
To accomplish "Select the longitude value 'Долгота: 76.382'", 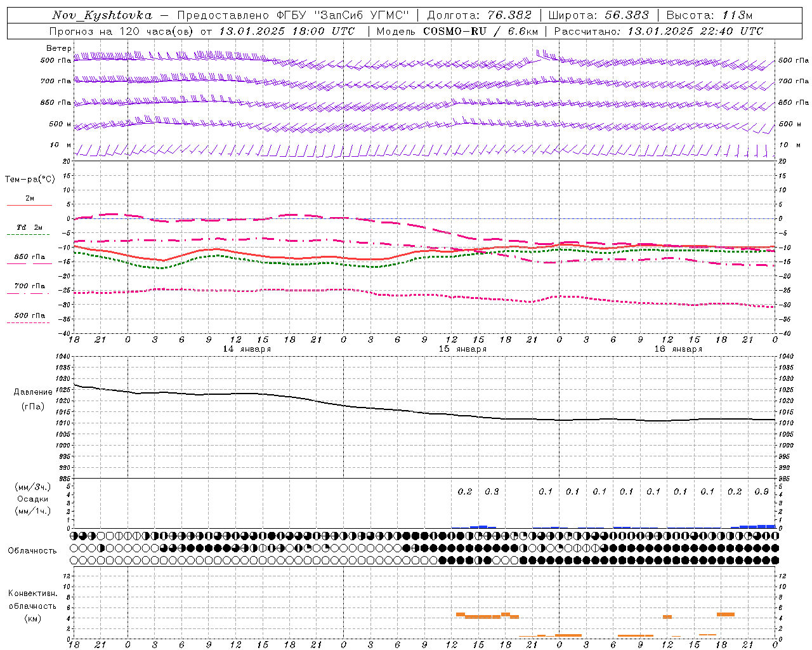I will tap(480, 15).
